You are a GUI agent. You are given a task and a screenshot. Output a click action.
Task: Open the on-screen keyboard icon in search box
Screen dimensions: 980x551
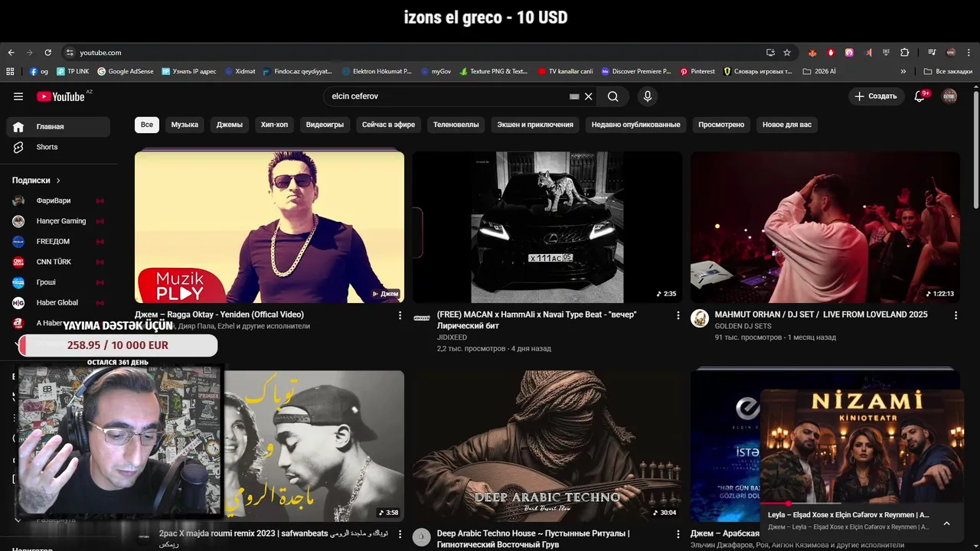coord(574,96)
